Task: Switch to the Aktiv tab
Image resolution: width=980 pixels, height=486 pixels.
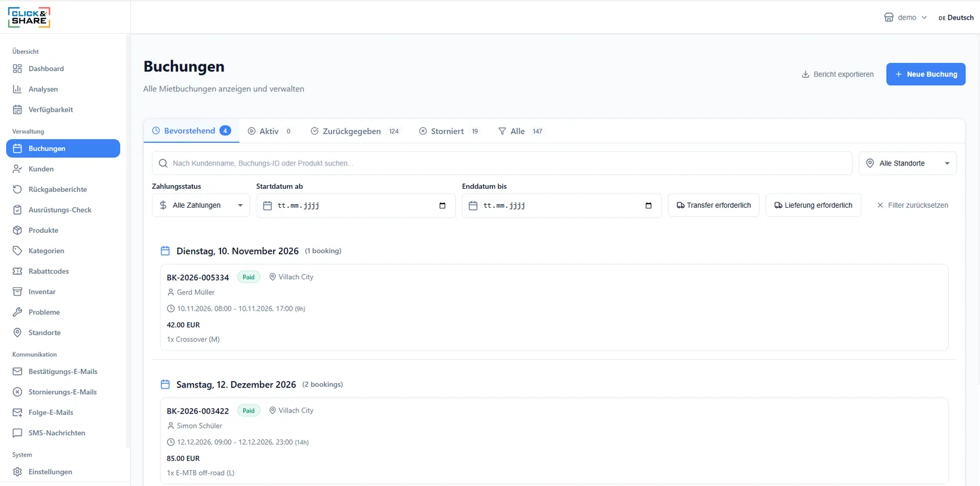Action: (x=269, y=131)
